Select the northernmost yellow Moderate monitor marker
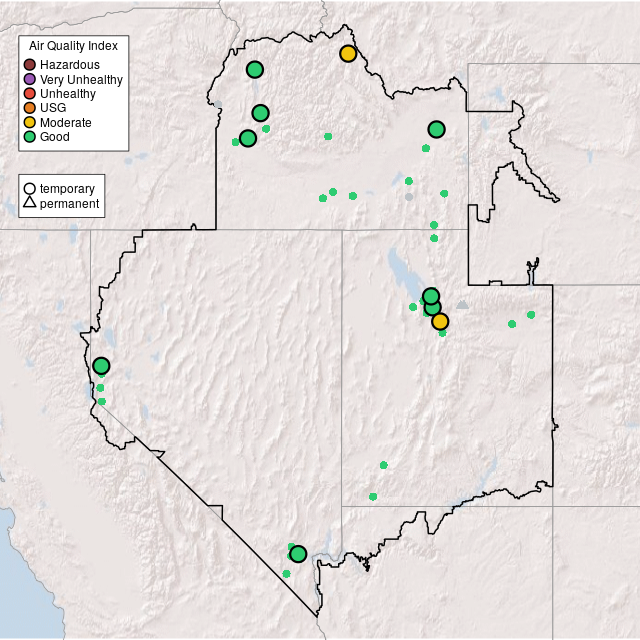The width and height of the screenshot is (640, 640). pyautogui.click(x=348, y=54)
